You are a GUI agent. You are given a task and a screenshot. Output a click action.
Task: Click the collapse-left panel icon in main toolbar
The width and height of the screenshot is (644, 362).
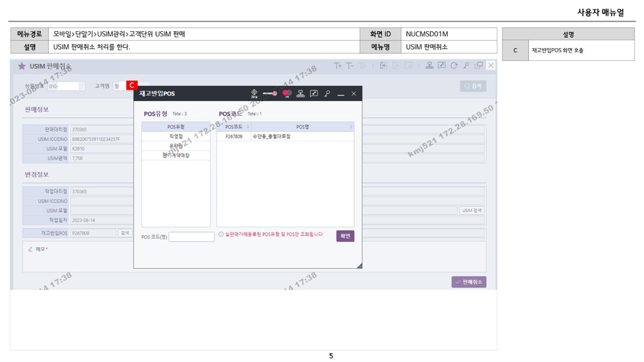[x=384, y=66]
